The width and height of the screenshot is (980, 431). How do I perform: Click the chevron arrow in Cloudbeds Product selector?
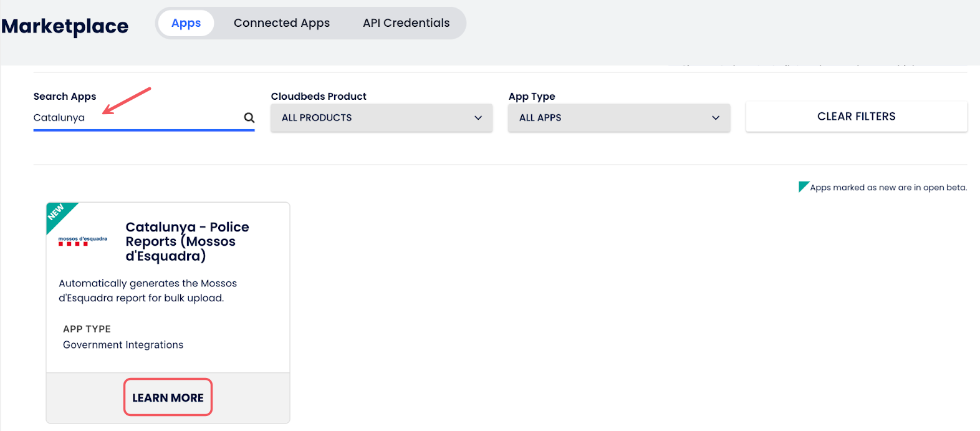coord(478,118)
